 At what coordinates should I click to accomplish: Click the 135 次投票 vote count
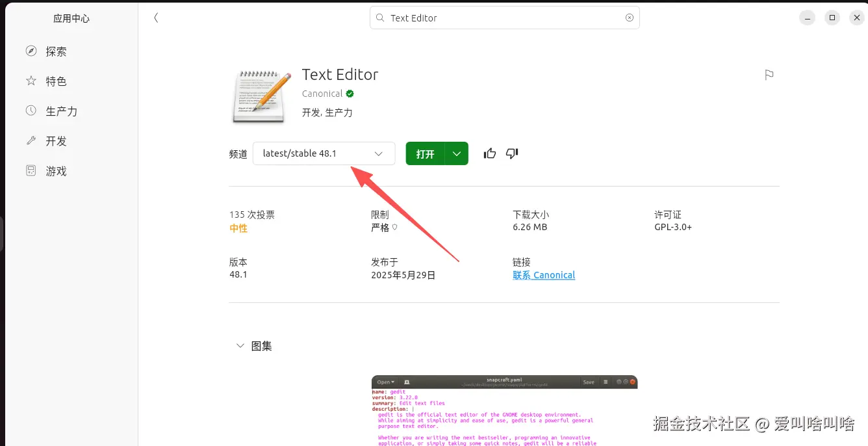252,215
